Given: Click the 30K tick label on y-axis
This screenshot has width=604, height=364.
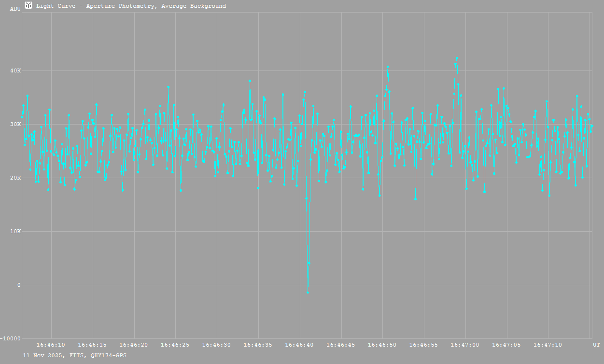Looking at the screenshot, I should pos(16,125).
